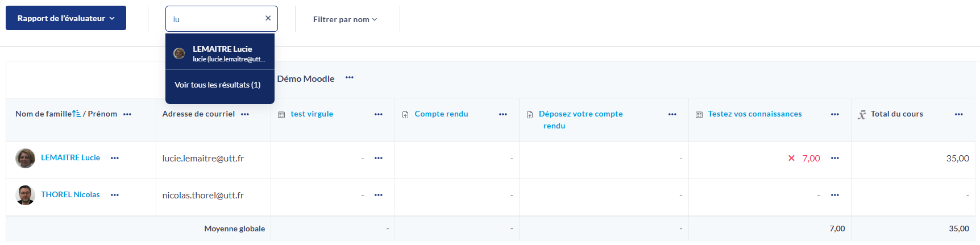Open actions menu for LEMAITRE Lucie row
980x245 pixels.
(x=115, y=158)
